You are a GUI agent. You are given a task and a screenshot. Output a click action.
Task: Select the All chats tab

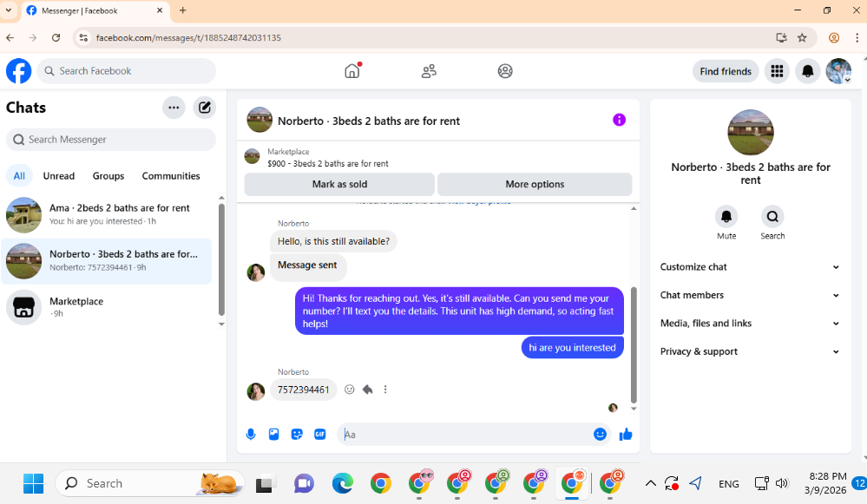(x=19, y=176)
